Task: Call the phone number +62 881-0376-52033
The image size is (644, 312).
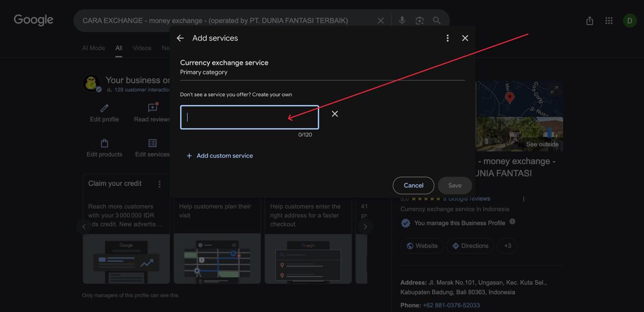Action: (451, 305)
